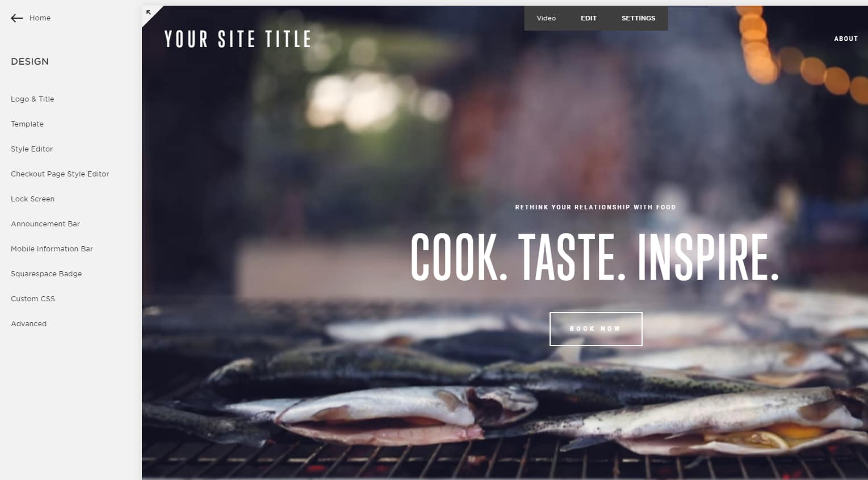Image resolution: width=868 pixels, height=480 pixels.
Task: Open the ABOUT navigation link
Action: 846,39
